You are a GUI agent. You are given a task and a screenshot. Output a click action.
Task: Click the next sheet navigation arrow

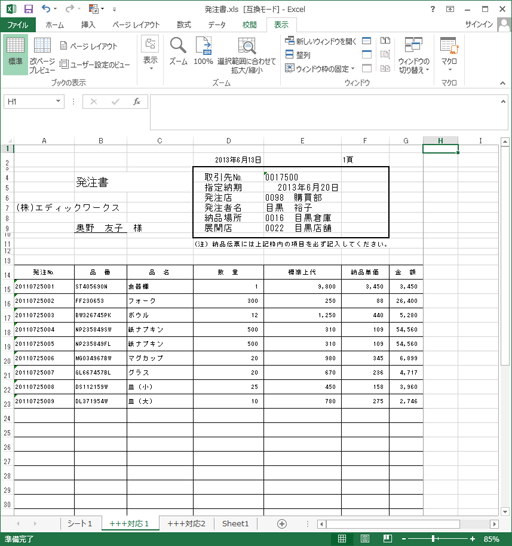pyautogui.click(x=35, y=524)
